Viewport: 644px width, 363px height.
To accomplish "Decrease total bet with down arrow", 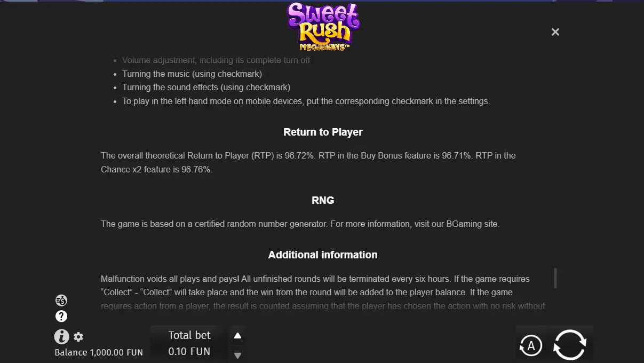I will [238, 355].
